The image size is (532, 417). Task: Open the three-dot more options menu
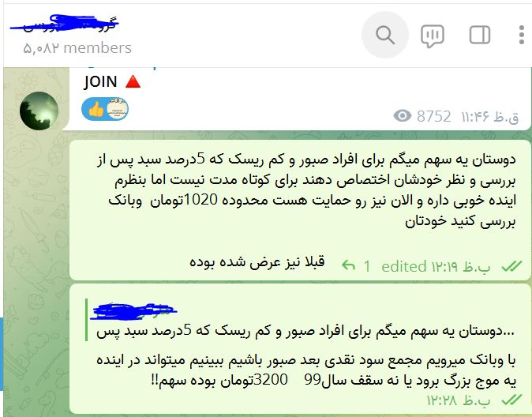(x=522, y=35)
